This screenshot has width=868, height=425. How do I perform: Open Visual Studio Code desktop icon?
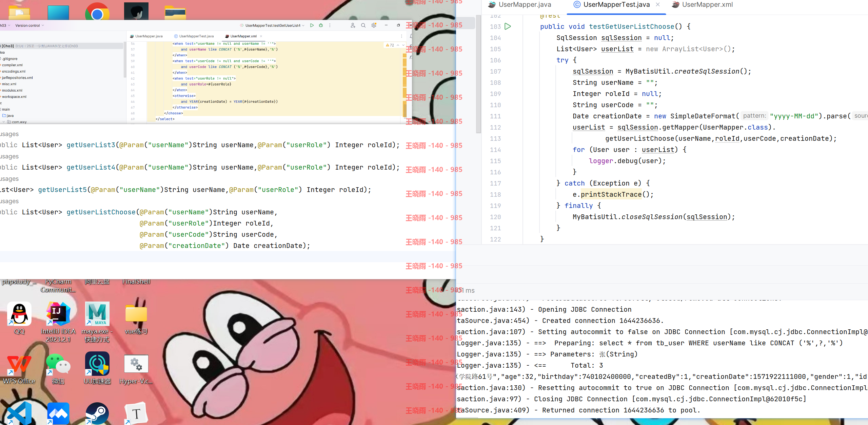pyautogui.click(x=19, y=413)
